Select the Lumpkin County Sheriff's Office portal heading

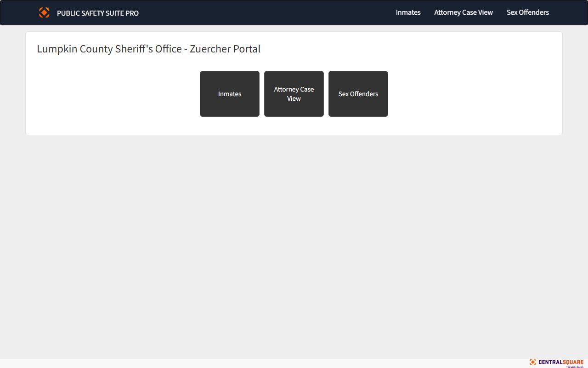pos(149,49)
